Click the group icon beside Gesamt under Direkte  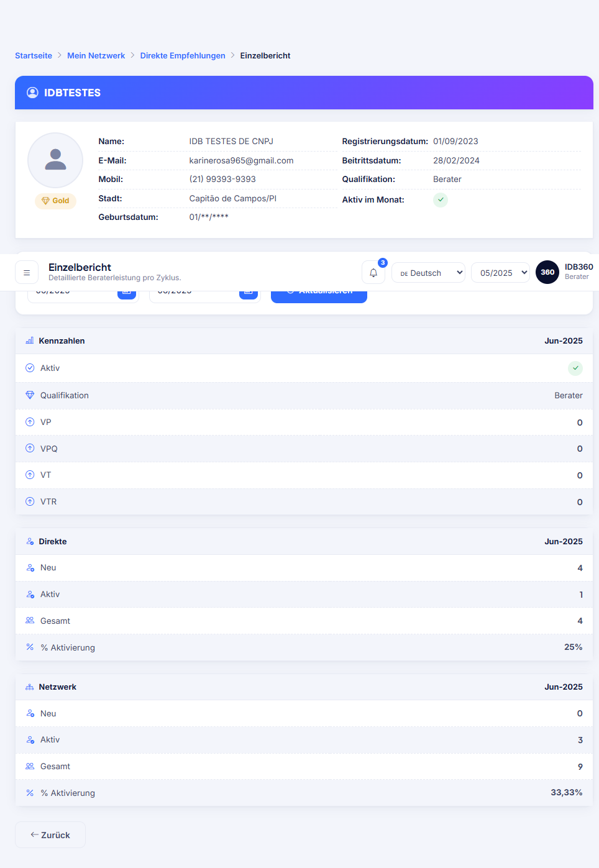pyautogui.click(x=30, y=621)
